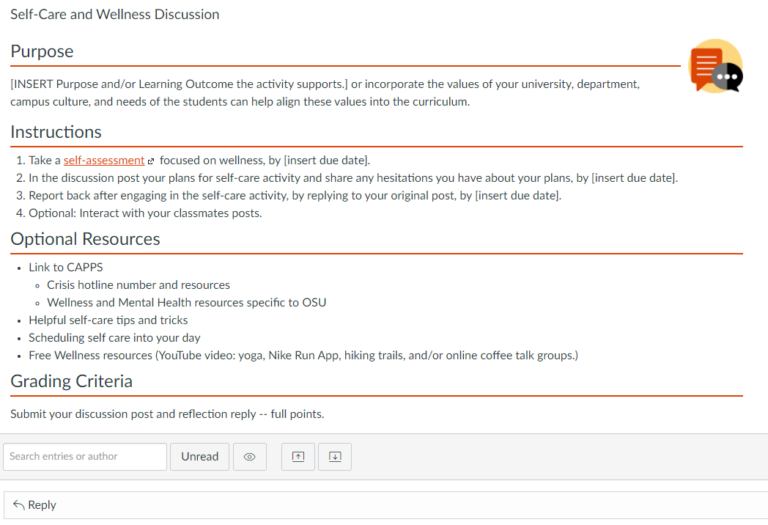
Task: Click the Link to CAPPS bullet
Action: (x=65, y=267)
